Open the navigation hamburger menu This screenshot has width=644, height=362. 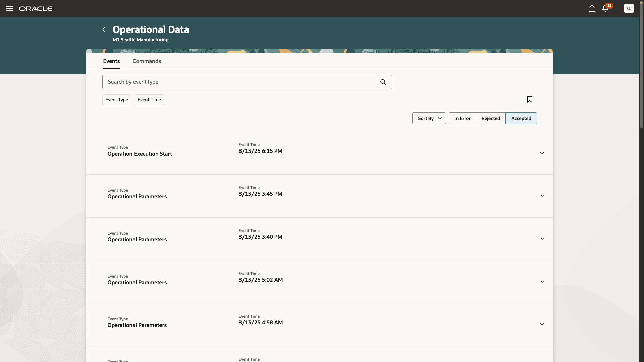(x=9, y=8)
